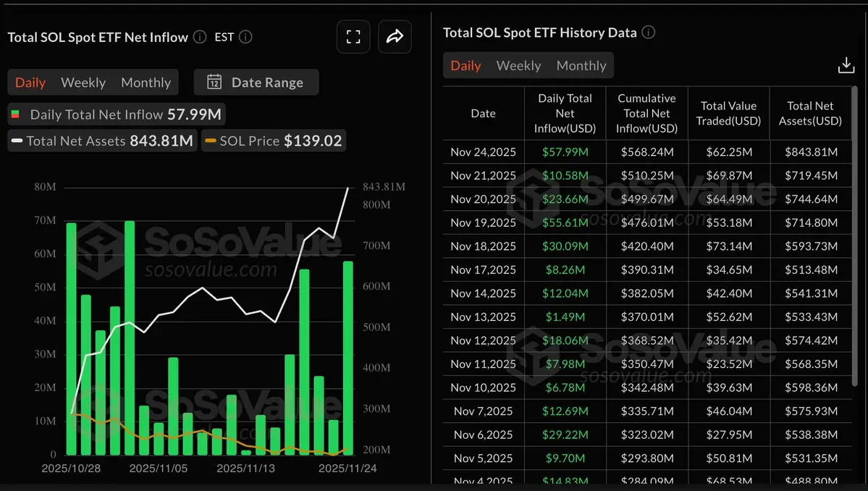Click the download icon on History Data panel
The image size is (868, 491).
click(846, 64)
